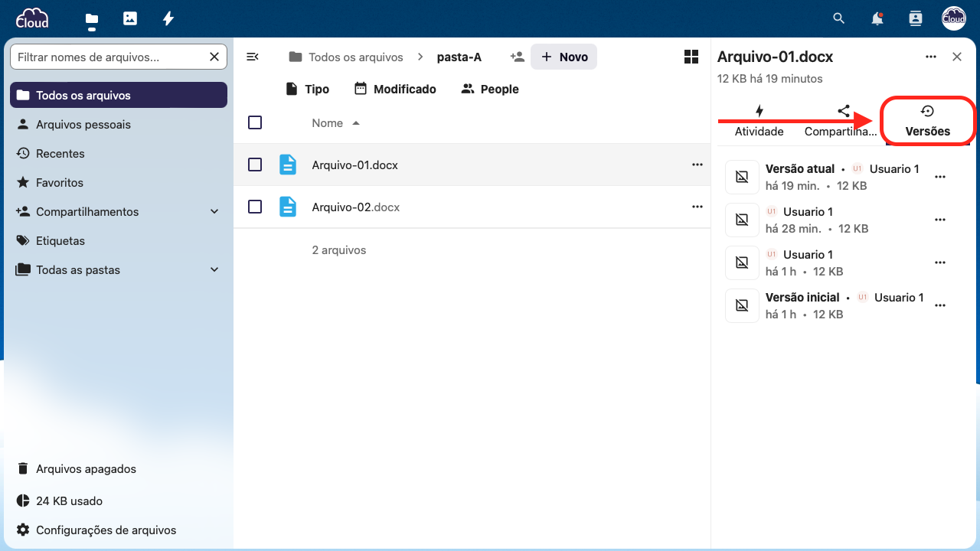Open Etiquetas in sidebar
The width and height of the screenshot is (980, 551).
point(119,240)
